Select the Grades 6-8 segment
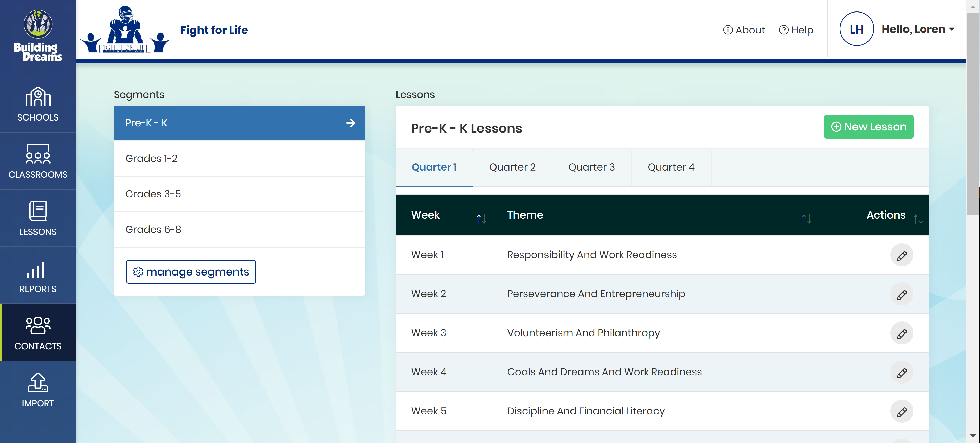This screenshot has height=443, width=980. pyautogui.click(x=239, y=230)
